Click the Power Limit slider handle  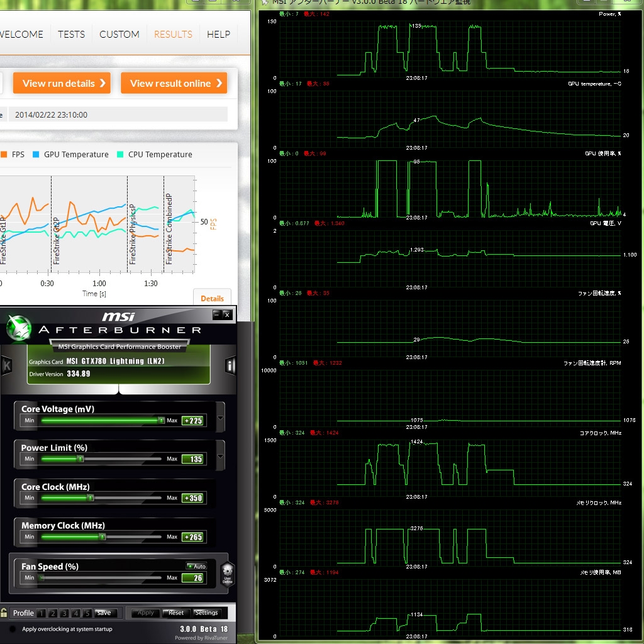click(81, 458)
